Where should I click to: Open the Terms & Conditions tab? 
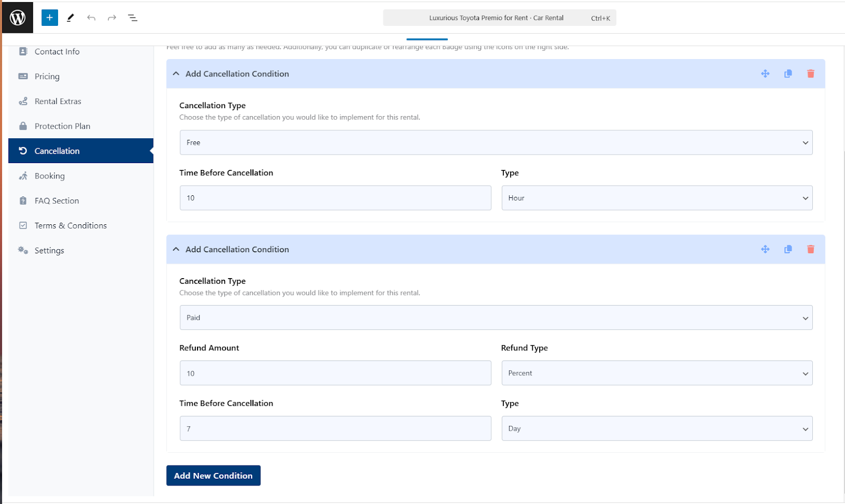(81, 225)
